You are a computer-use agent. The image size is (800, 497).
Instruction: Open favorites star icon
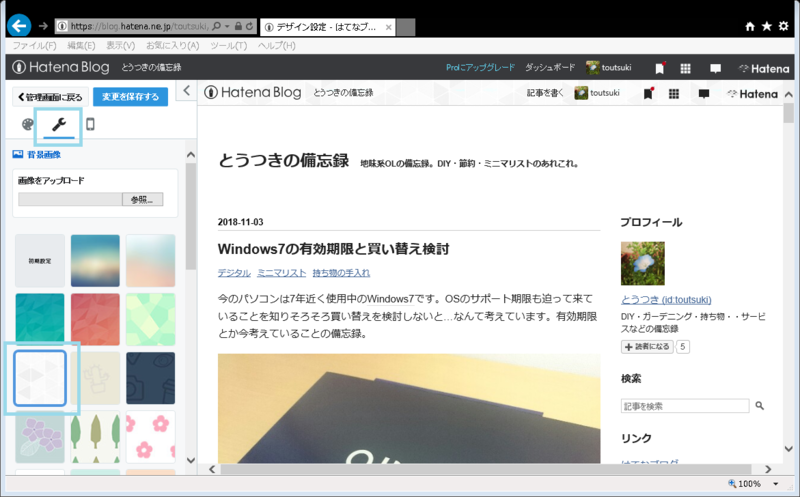tap(766, 26)
